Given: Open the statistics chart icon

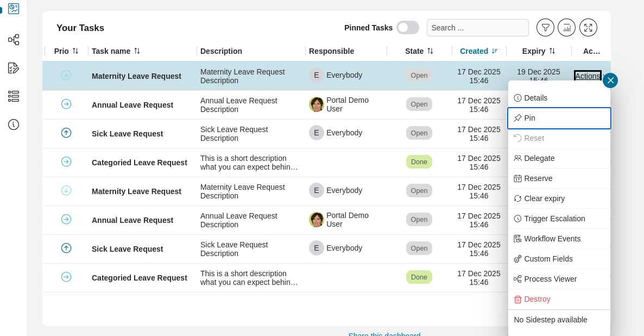Looking at the screenshot, I should 566,27.
